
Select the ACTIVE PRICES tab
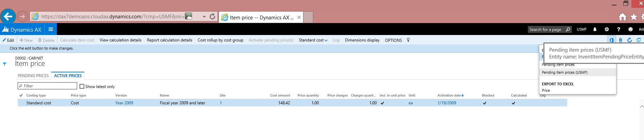click(68, 76)
